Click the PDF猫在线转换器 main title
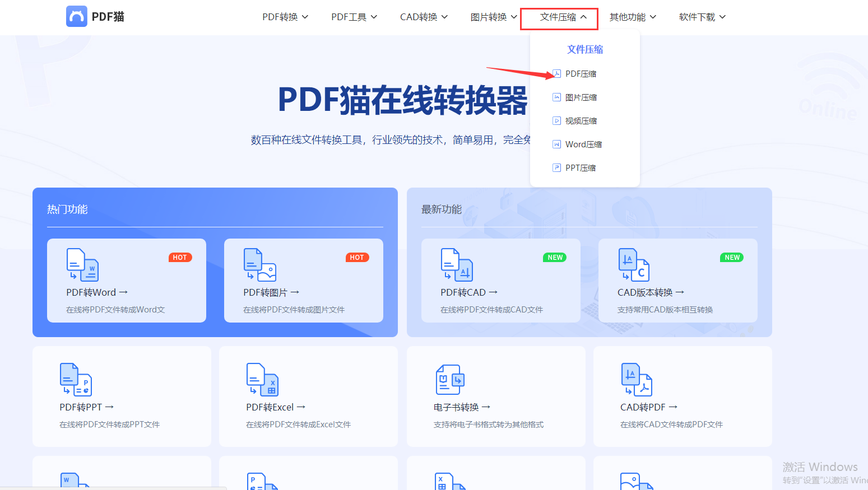The height and width of the screenshot is (490, 868). (403, 100)
